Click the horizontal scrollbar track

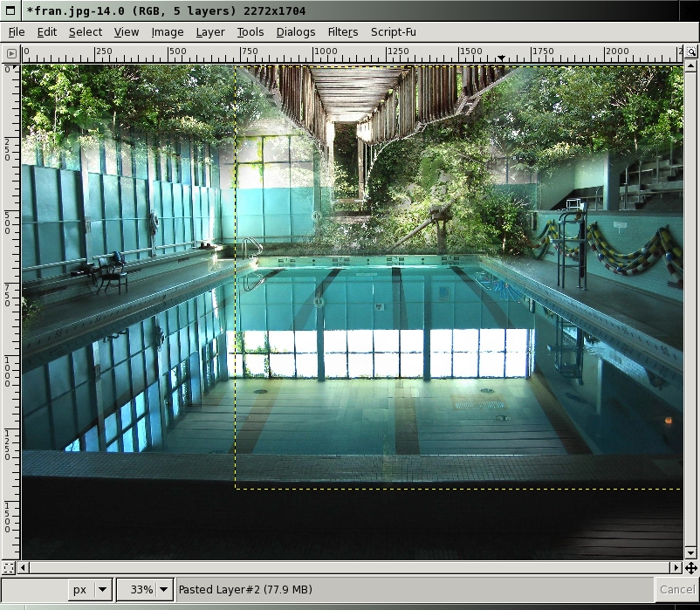tap(350, 567)
